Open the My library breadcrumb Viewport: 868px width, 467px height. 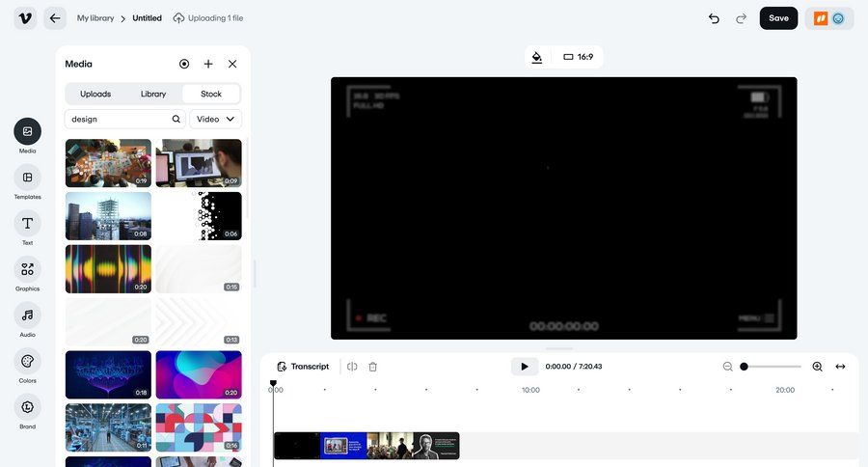[95, 18]
